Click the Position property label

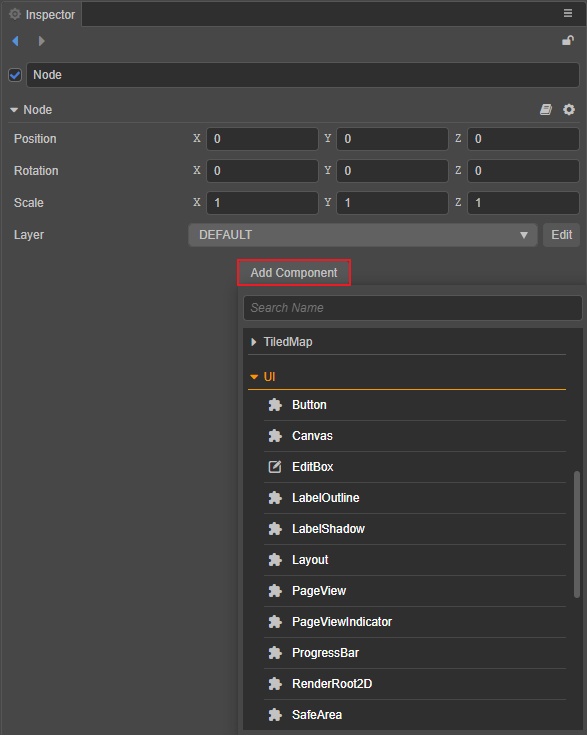pos(35,139)
